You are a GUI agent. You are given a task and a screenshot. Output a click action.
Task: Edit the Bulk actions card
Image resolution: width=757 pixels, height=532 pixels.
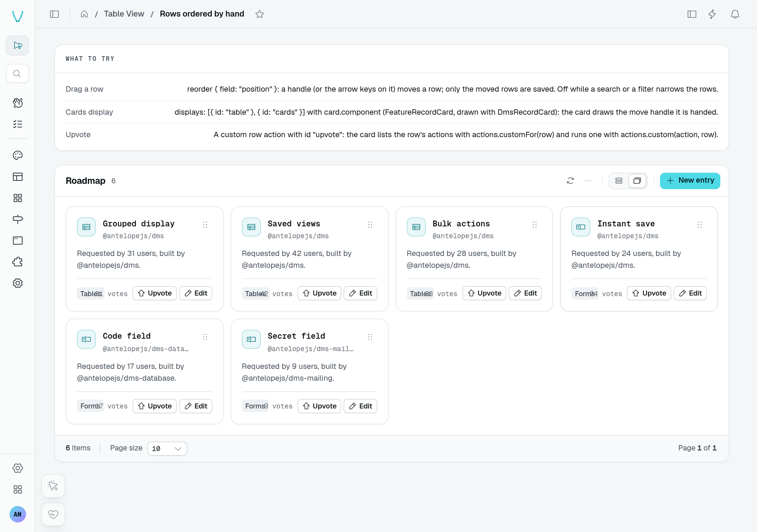[525, 293]
